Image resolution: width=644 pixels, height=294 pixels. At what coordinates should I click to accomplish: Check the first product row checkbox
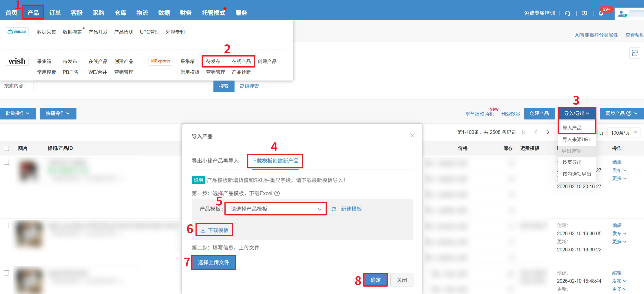coord(7,162)
